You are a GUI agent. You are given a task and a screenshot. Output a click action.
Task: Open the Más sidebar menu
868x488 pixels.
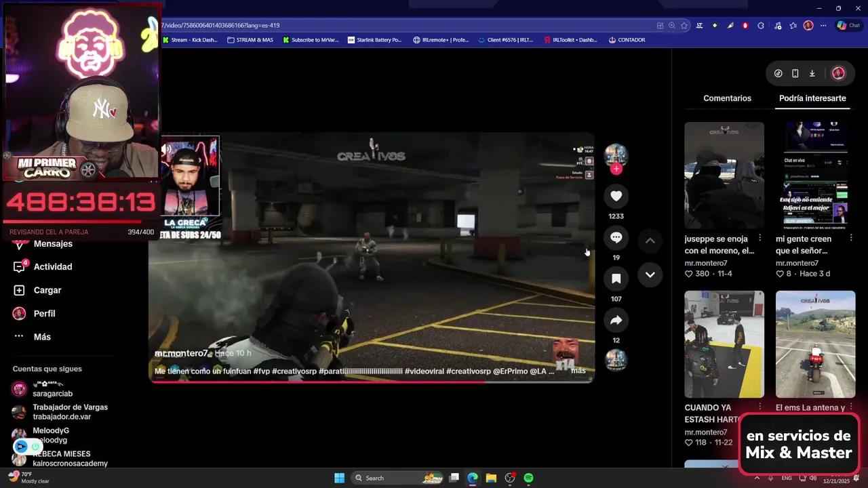[x=42, y=337]
